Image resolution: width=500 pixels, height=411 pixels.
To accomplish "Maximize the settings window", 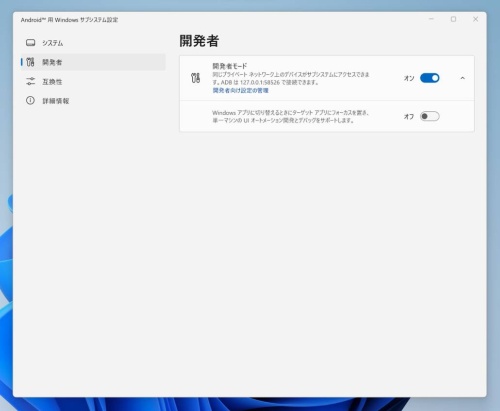I will (x=453, y=19).
